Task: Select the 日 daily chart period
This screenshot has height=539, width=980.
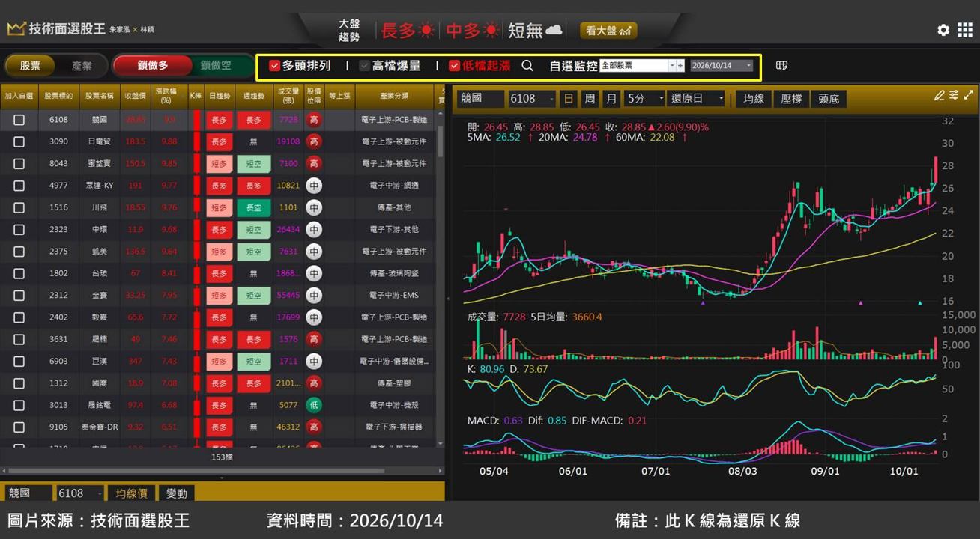Action: 569,99
